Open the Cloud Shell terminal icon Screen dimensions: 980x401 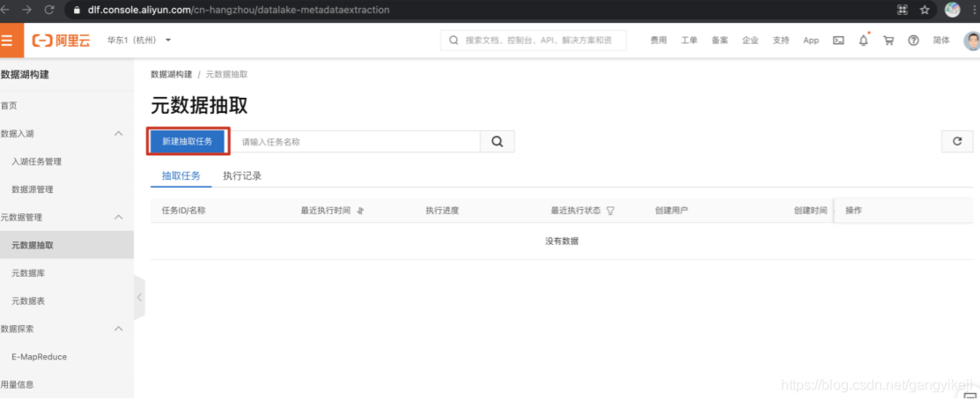click(x=839, y=40)
